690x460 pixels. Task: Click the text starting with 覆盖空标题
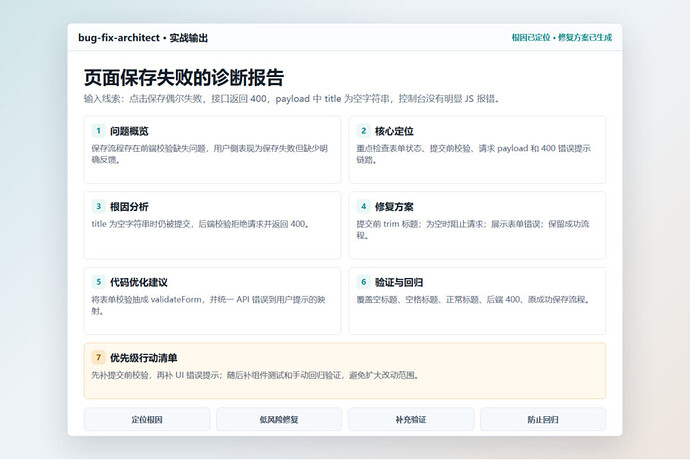(x=474, y=300)
